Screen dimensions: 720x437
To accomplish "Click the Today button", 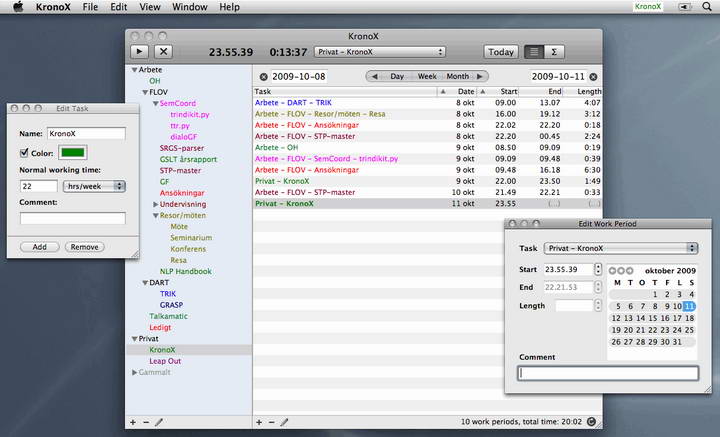I will (501, 51).
